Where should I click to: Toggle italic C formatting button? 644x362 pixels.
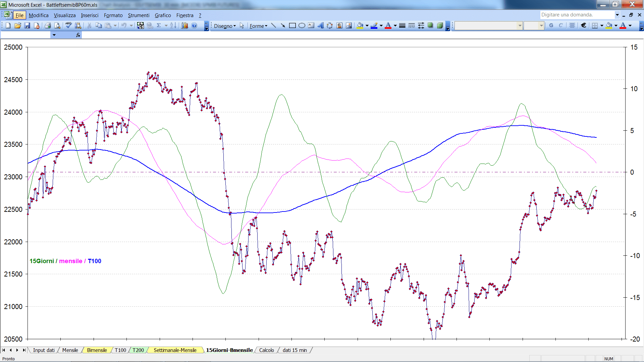point(560,25)
